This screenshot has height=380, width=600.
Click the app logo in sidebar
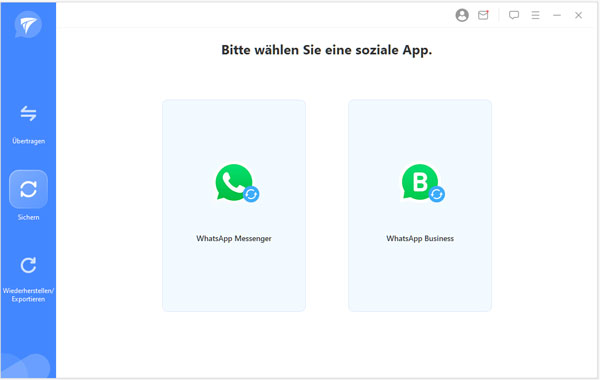tap(28, 25)
